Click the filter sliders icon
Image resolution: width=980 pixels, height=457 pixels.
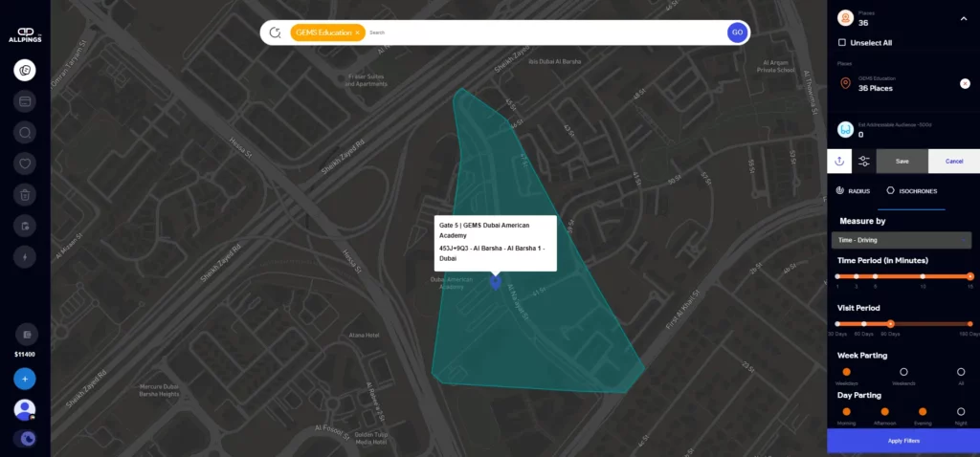point(864,161)
